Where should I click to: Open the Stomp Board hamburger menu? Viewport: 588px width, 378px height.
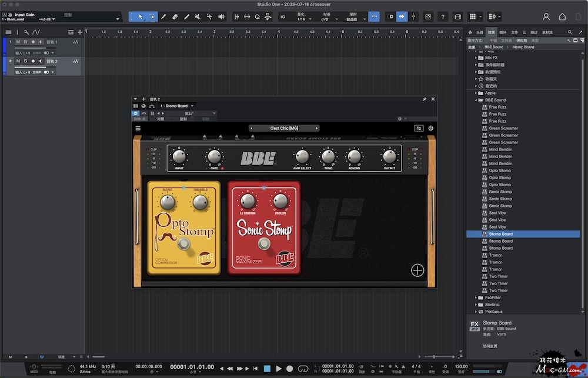point(138,128)
